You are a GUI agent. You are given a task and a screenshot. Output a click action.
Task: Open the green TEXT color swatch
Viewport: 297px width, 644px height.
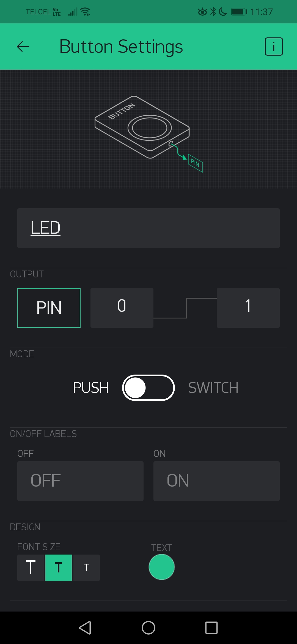click(x=162, y=567)
